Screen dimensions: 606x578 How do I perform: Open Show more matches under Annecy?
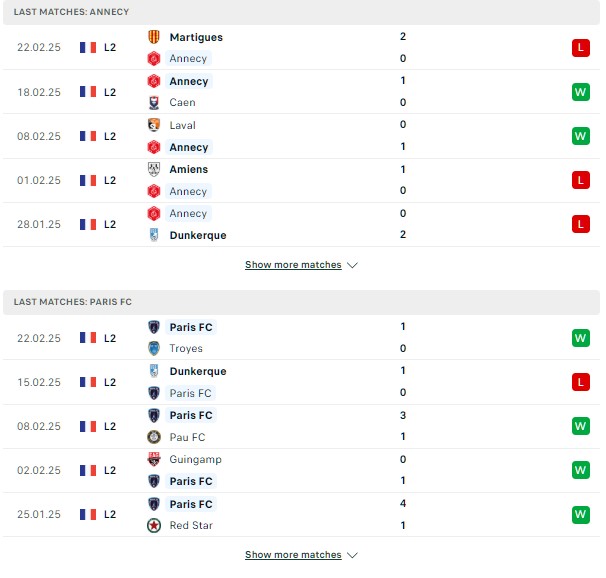(x=293, y=265)
